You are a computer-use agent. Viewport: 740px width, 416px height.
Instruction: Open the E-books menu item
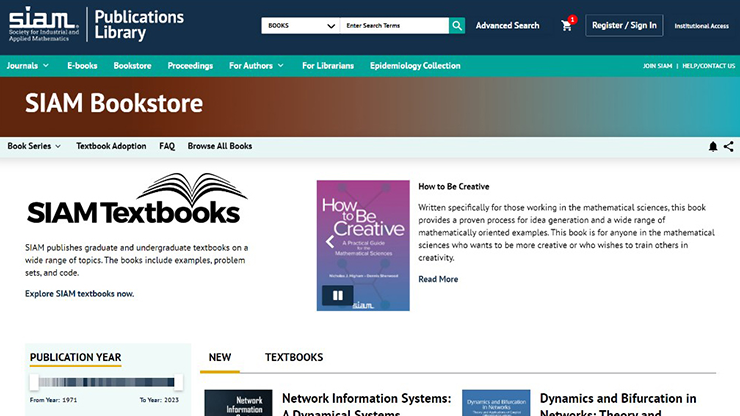pos(82,66)
